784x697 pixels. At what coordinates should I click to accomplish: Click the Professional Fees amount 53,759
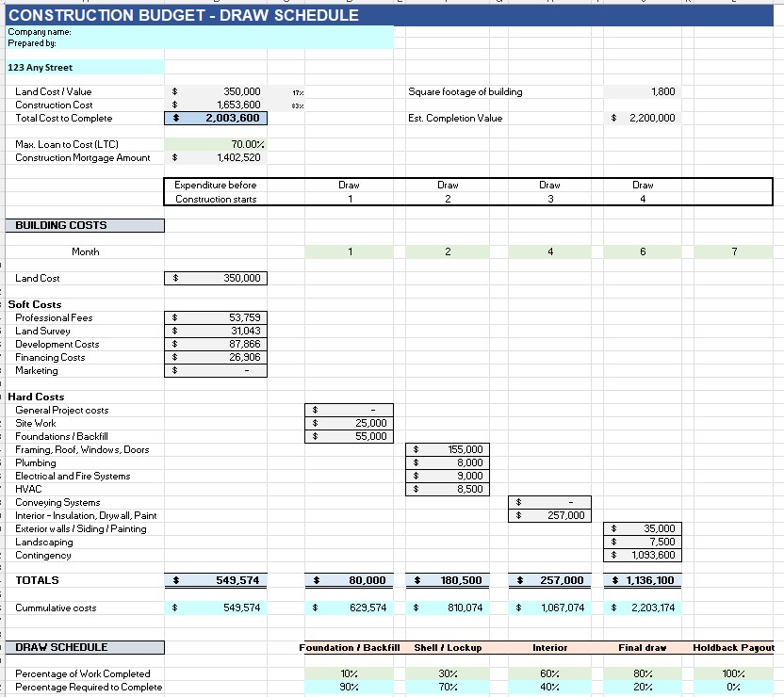216,318
